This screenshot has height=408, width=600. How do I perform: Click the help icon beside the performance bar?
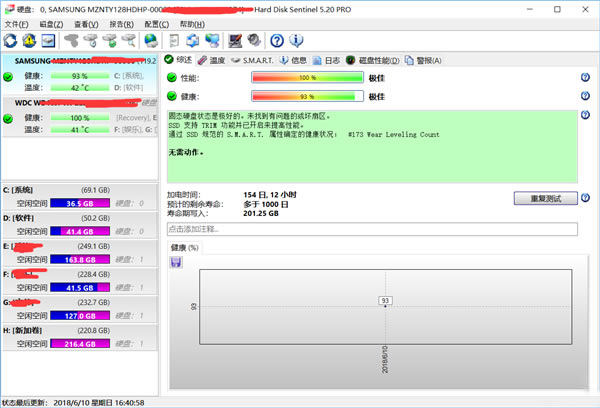pyautogui.click(x=585, y=77)
